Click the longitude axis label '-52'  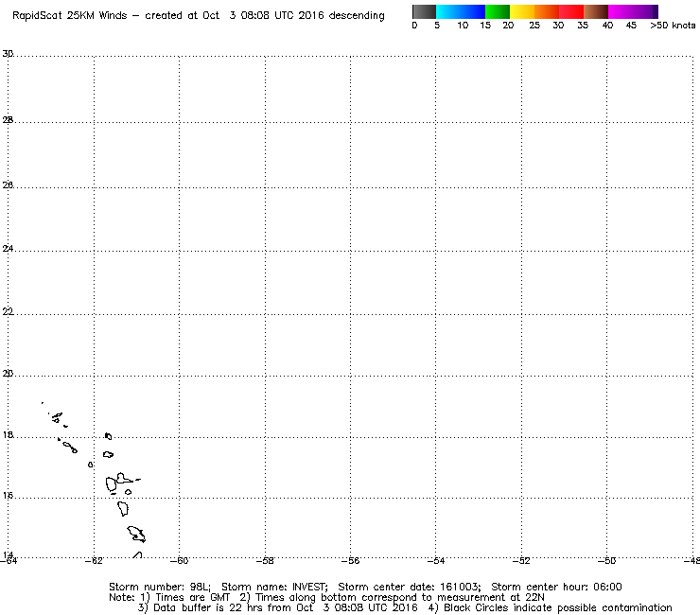point(521,561)
